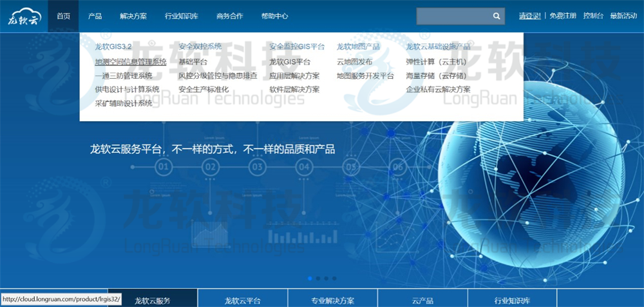This screenshot has height=307, width=644.
Task: Select the first carousel indicator dot
Action: coord(310,279)
